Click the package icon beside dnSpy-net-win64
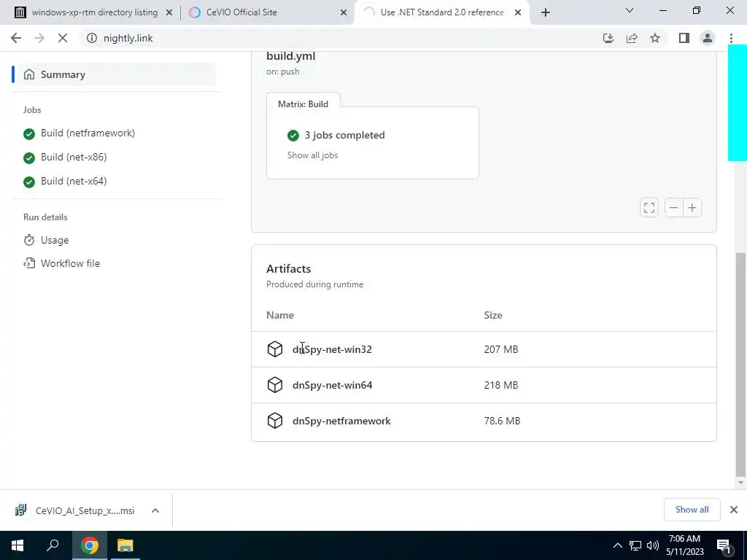 tap(275, 385)
